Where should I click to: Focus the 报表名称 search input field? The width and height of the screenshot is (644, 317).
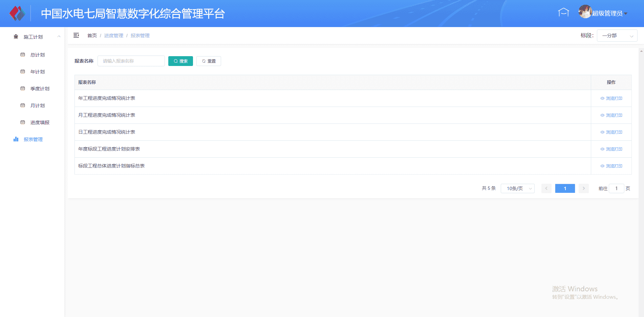[x=131, y=61]
